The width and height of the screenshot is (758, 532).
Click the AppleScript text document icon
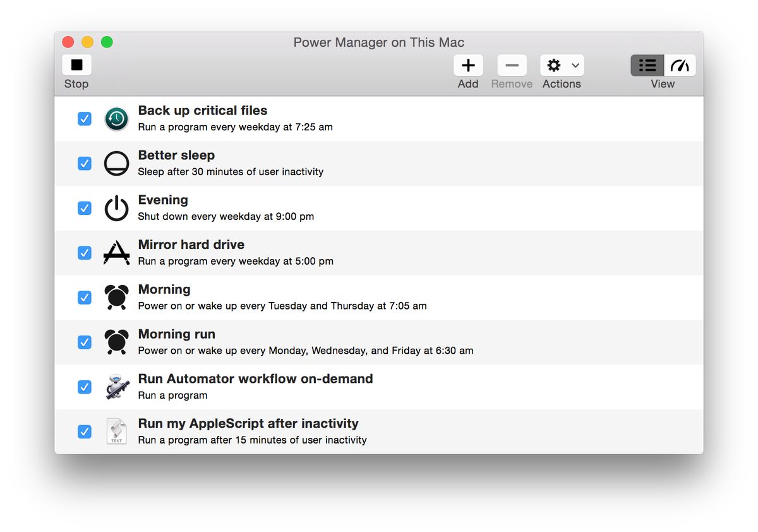pos(116,432)
